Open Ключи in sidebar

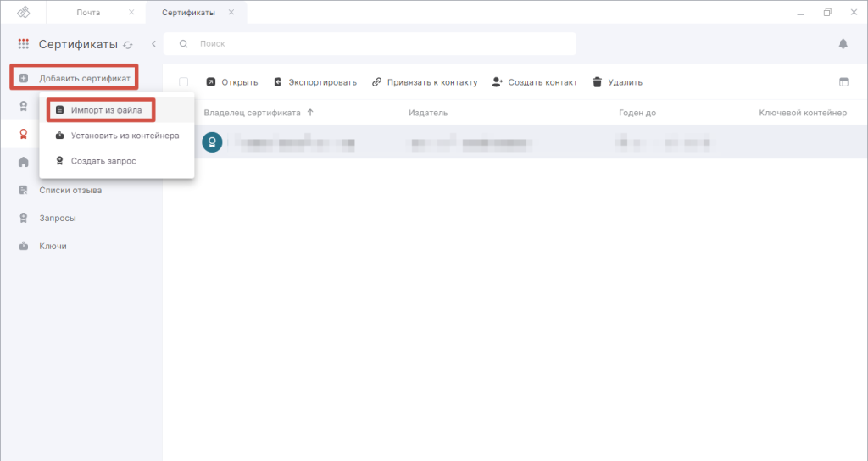[x=53, y=246]
